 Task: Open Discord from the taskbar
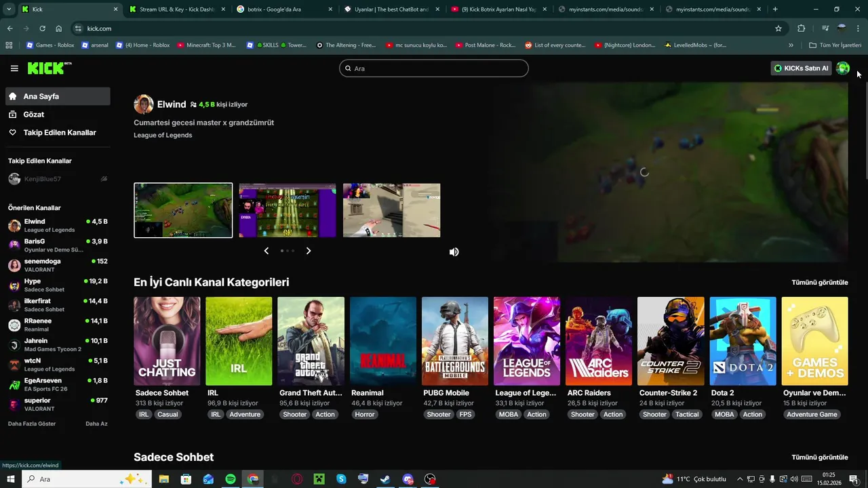(408, 479)
